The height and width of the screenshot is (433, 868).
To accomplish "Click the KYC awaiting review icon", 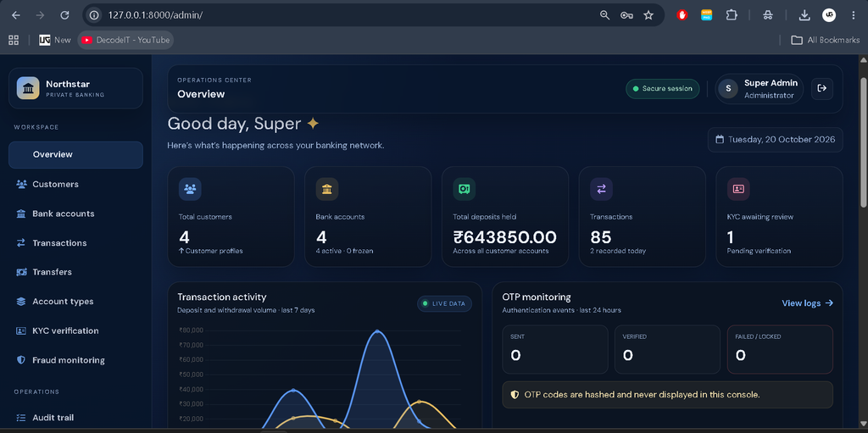I will click(738, 189).
